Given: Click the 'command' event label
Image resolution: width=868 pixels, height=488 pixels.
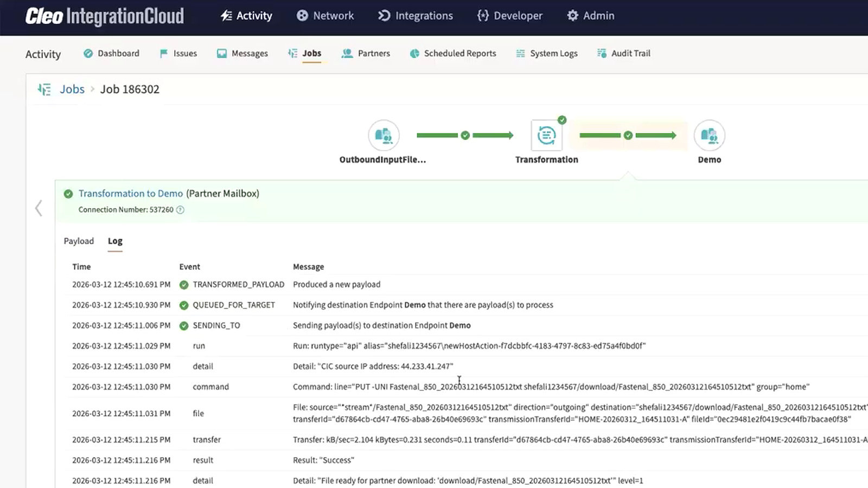Looking at the screenshot, I should pyautogui.click(x=211, y=387).
